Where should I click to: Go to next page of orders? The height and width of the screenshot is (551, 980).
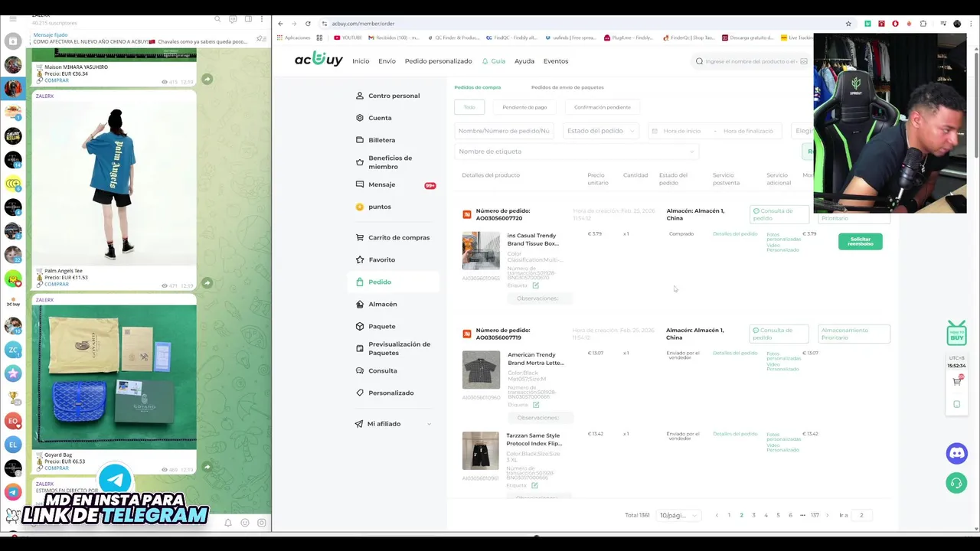tap(827, 515)
